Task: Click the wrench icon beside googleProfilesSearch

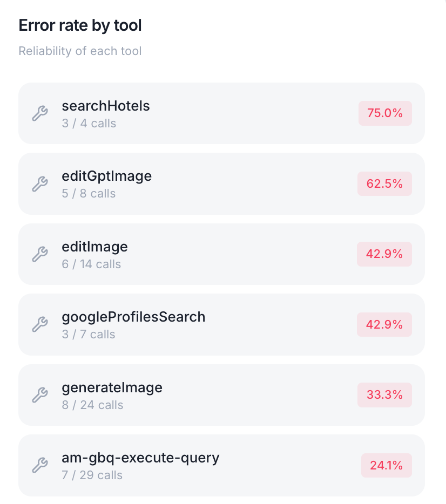Action: (40, 324)
